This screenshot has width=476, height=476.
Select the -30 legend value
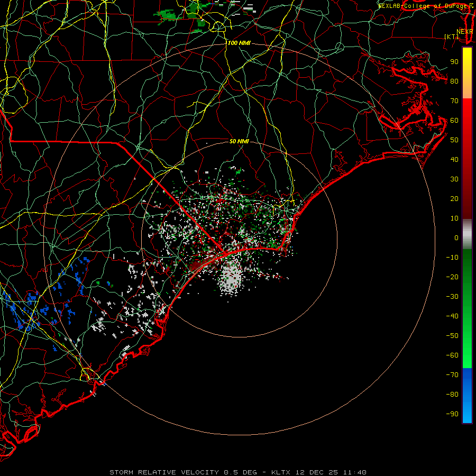[x=452, y=297]
